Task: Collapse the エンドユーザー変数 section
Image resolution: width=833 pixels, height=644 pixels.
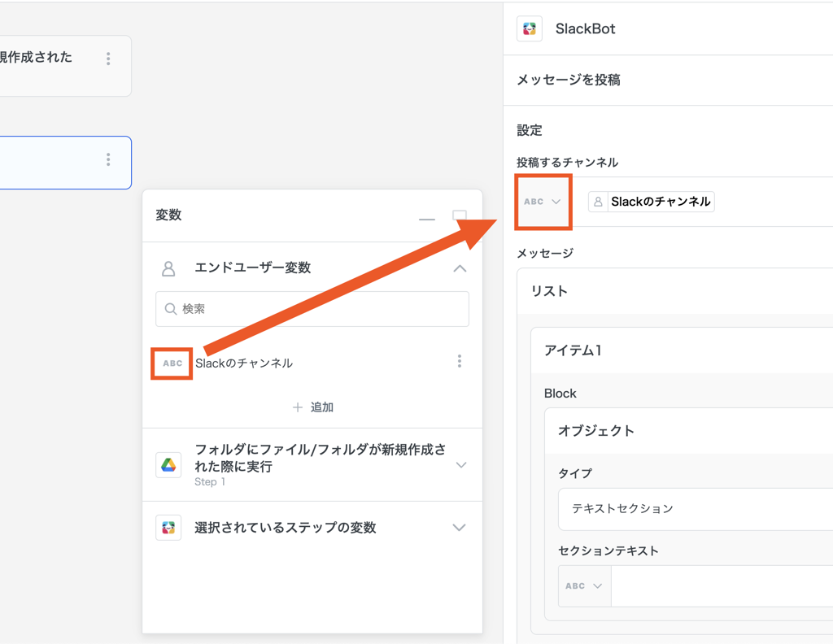Action: click(x=460, y=268)
